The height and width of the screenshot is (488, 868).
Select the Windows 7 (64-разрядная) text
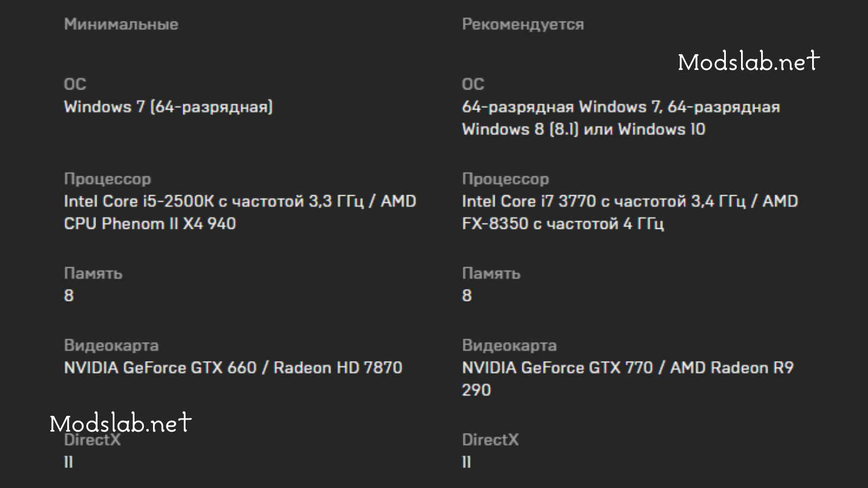[x=168, y=107]
